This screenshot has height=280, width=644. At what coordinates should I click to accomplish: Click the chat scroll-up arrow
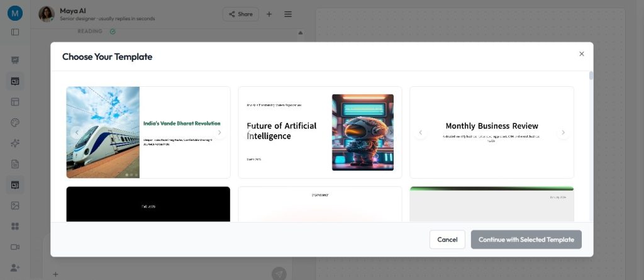[300, 33]
